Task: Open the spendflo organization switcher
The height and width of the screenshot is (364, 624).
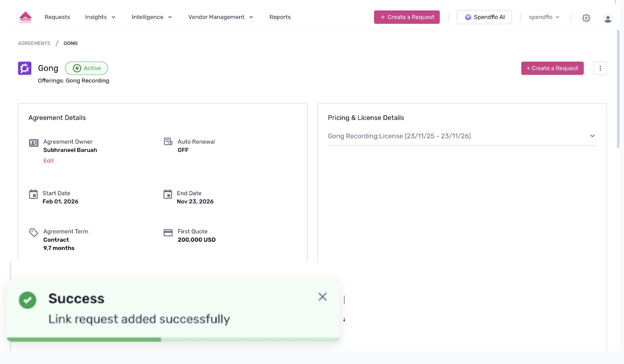Action: [x=544, y=17]
